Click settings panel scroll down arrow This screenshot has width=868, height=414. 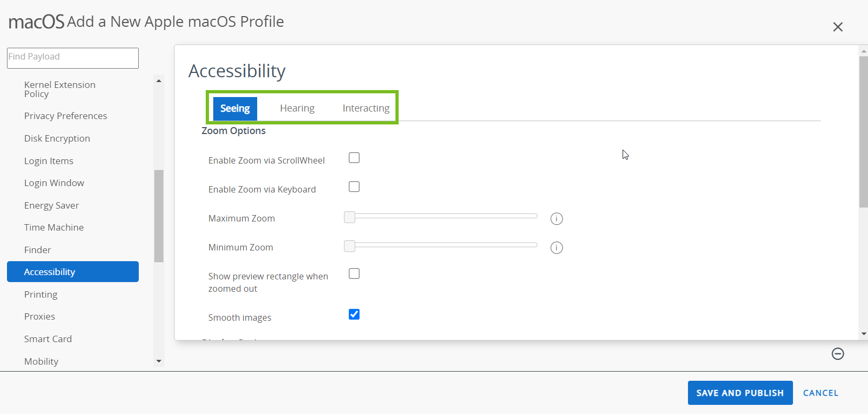click(x=864, y=334)
